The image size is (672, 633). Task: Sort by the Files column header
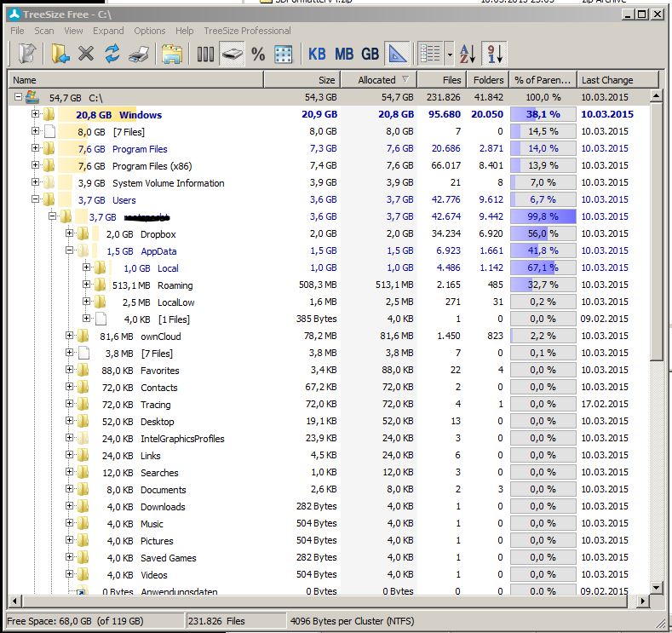tap(441, 80)
